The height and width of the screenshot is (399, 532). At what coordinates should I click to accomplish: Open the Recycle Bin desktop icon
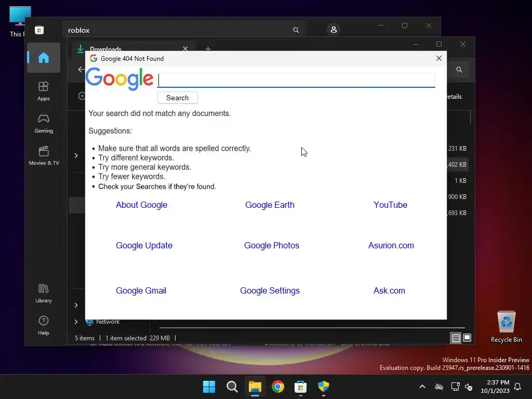pyautogui.click(x=506, y=327)
